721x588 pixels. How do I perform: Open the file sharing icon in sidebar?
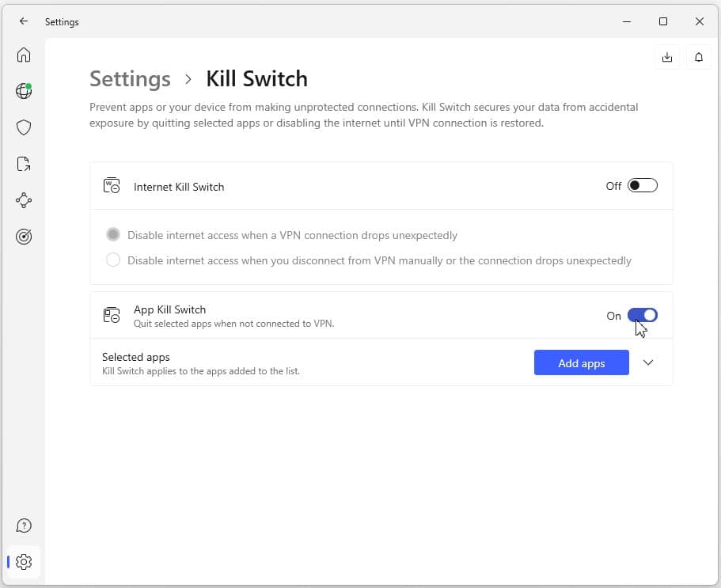24,164
